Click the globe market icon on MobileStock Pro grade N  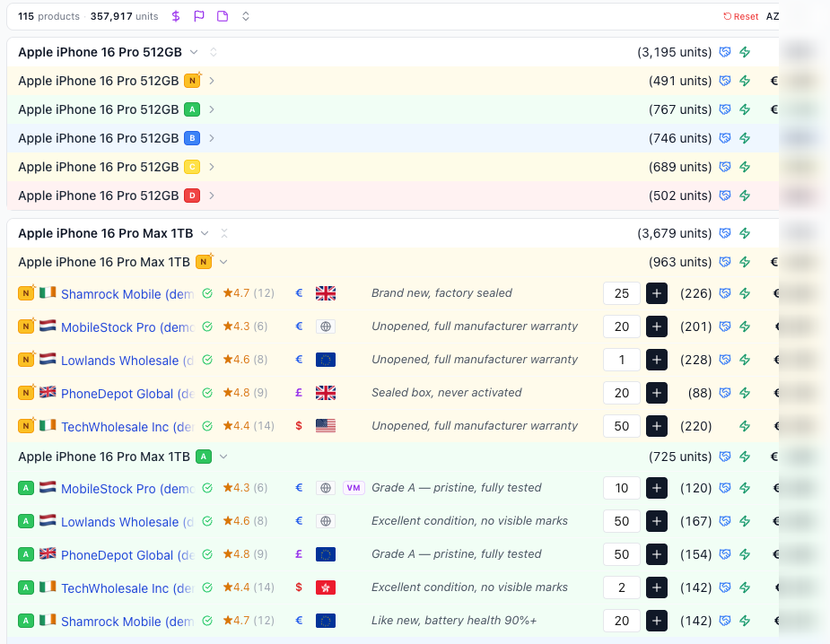pos(326,326)
